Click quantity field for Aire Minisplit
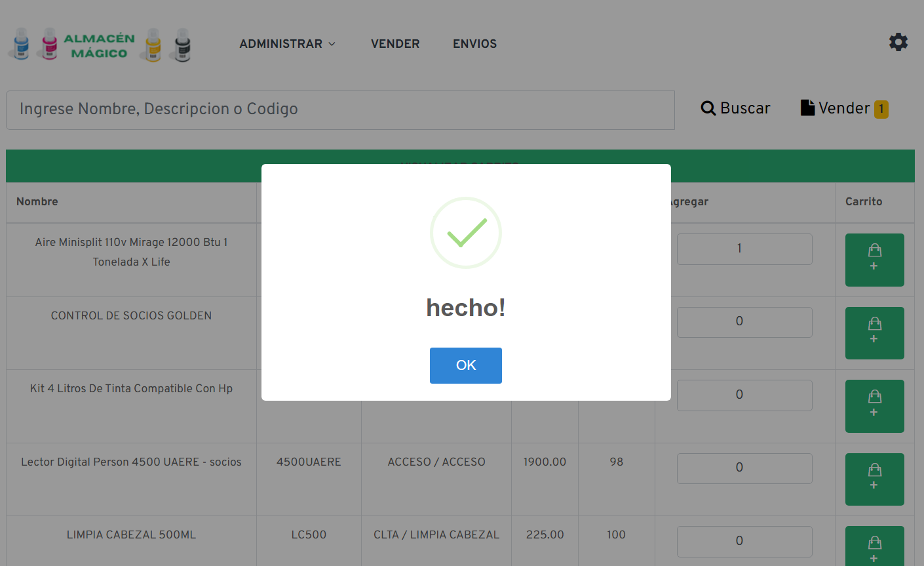The height and width of the screenshot is (566, 924). click(x=744, y=249)
